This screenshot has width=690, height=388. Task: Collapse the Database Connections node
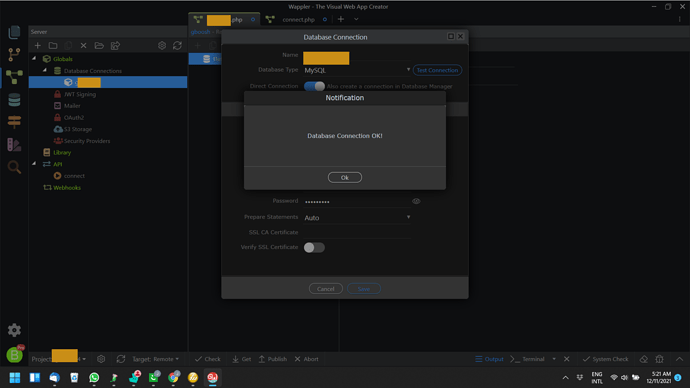[45, 70]
